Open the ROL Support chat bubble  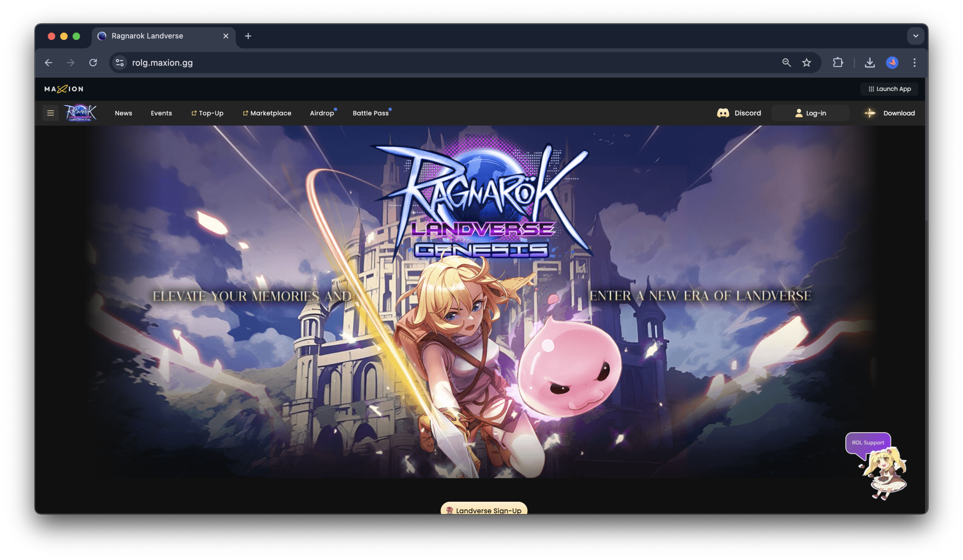868,442
